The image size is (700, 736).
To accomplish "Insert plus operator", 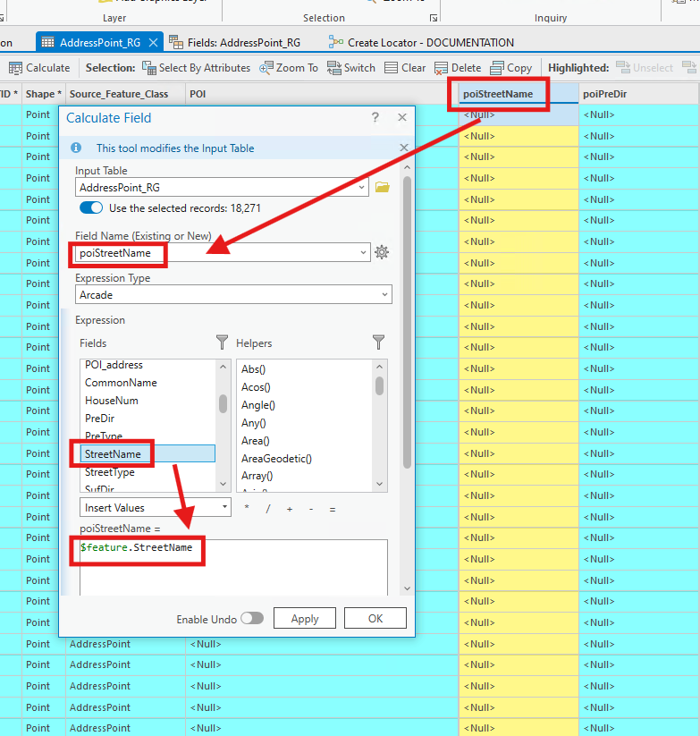I will [x=290, y=508].
